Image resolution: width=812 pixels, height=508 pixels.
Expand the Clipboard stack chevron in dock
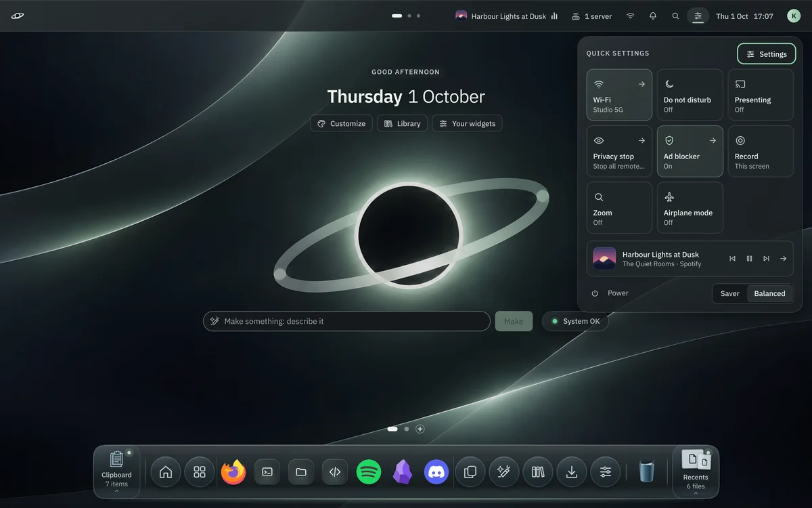point(116,492)
